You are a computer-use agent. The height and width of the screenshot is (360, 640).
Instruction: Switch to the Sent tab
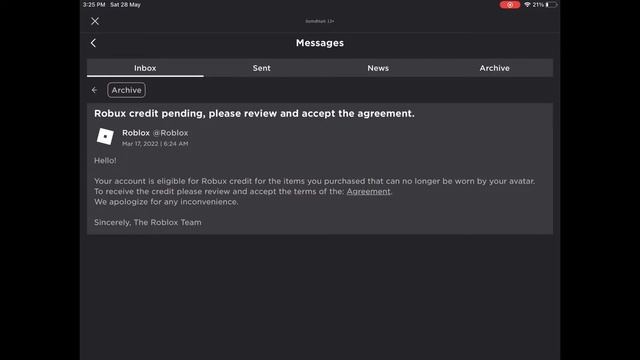tap(262, 68)
